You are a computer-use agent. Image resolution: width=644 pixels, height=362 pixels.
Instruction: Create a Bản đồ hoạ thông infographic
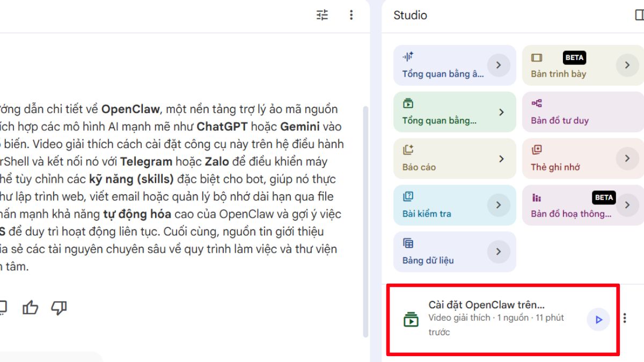click(569, 205)
